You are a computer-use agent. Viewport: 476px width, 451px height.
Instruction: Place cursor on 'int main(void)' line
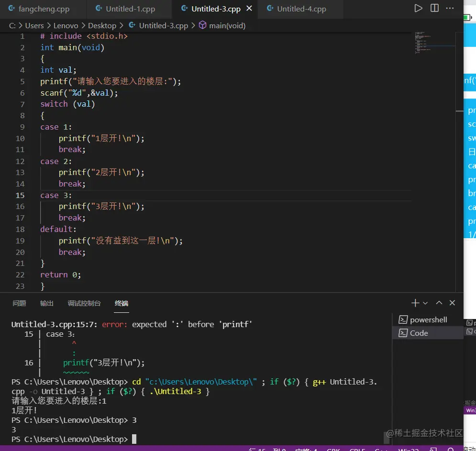(x=72, y=48)
